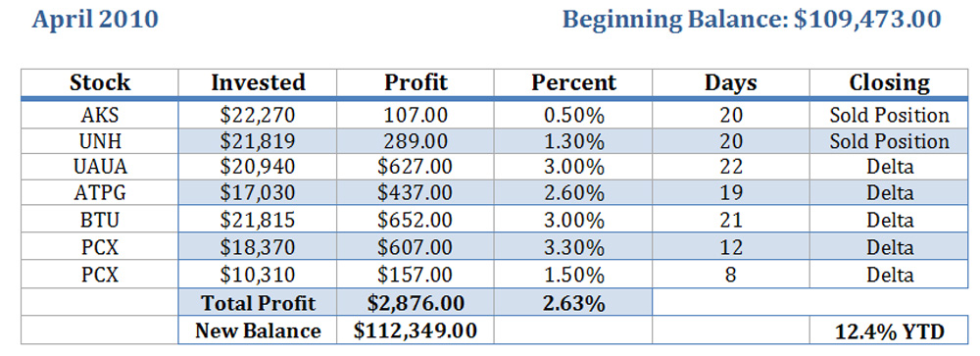Click the Invested column header
980x356 pixels.
pos(258,82)
